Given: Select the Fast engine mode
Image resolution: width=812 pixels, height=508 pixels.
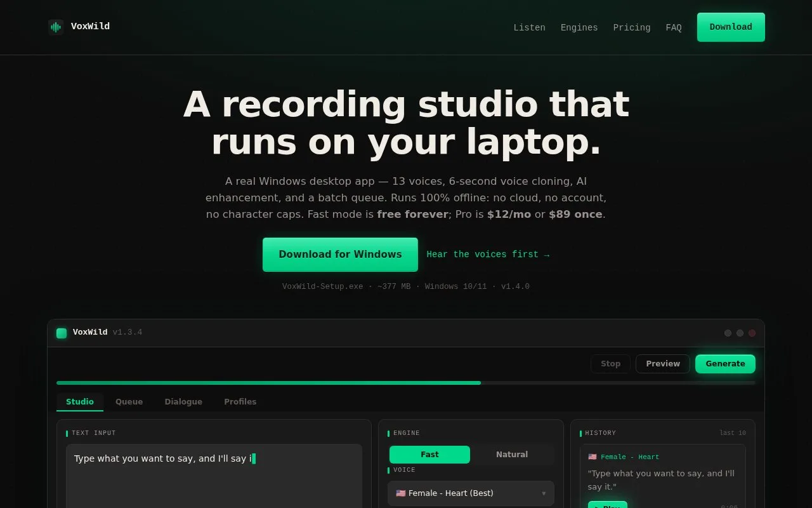Looking at the screenshot, I should [429, 455].
